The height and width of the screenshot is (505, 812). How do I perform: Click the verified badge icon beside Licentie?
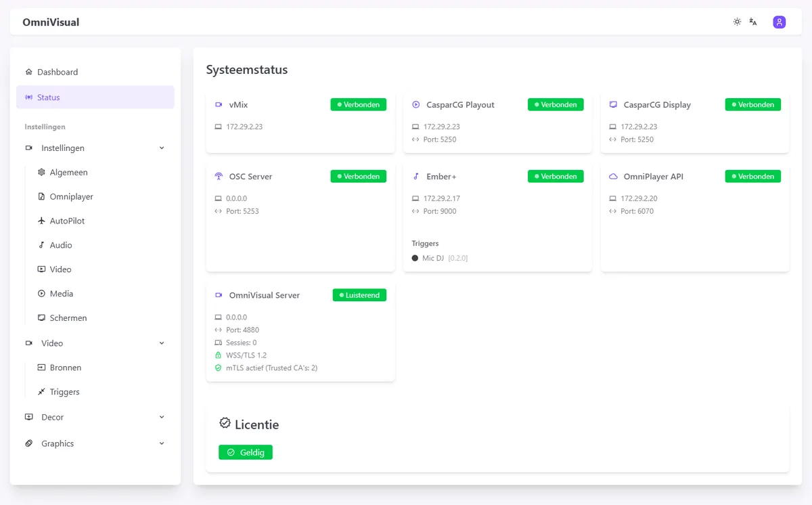[225, 423]
